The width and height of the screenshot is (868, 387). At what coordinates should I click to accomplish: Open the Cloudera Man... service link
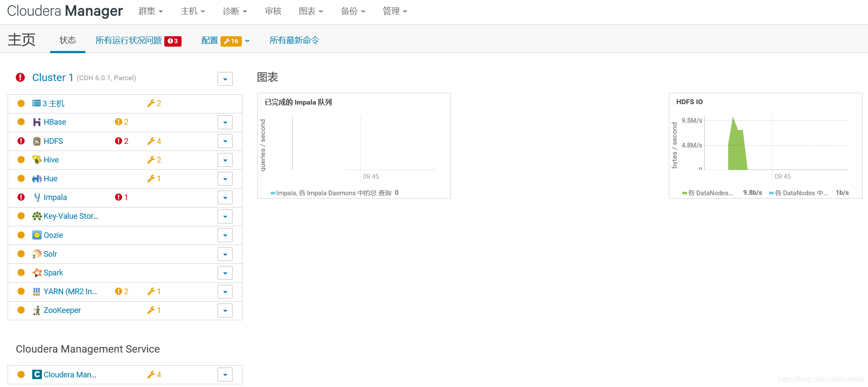pos(70,375)
